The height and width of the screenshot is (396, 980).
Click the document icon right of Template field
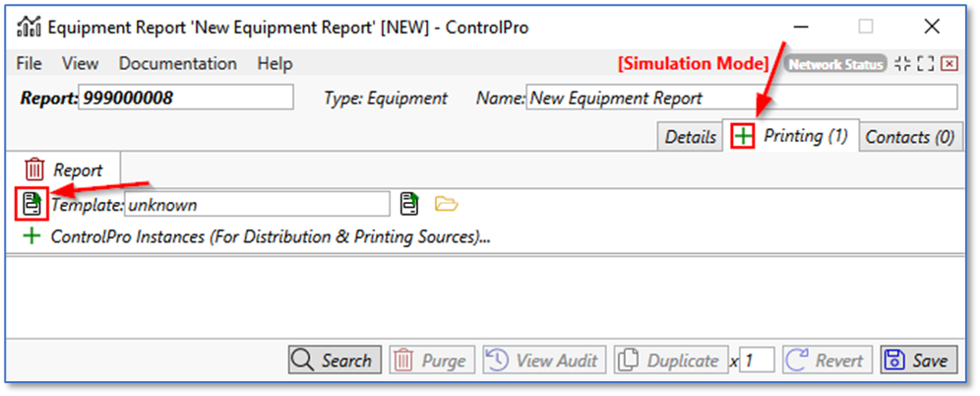[409, 205]
